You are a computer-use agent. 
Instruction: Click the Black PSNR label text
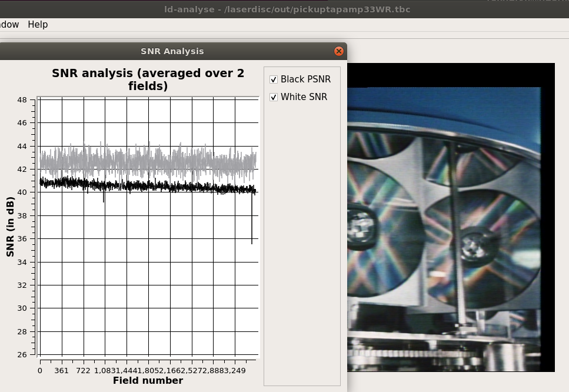tap(305, 79)
